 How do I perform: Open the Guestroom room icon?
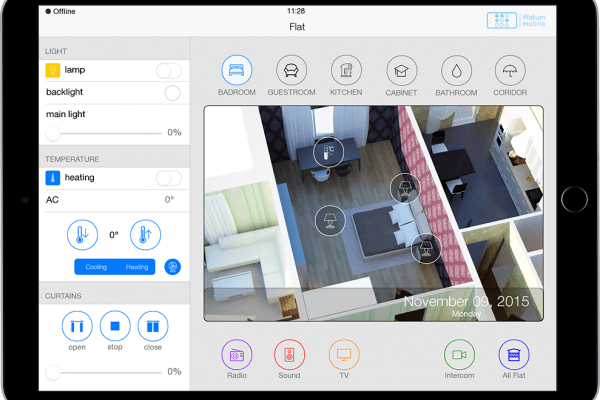point(292,71)
